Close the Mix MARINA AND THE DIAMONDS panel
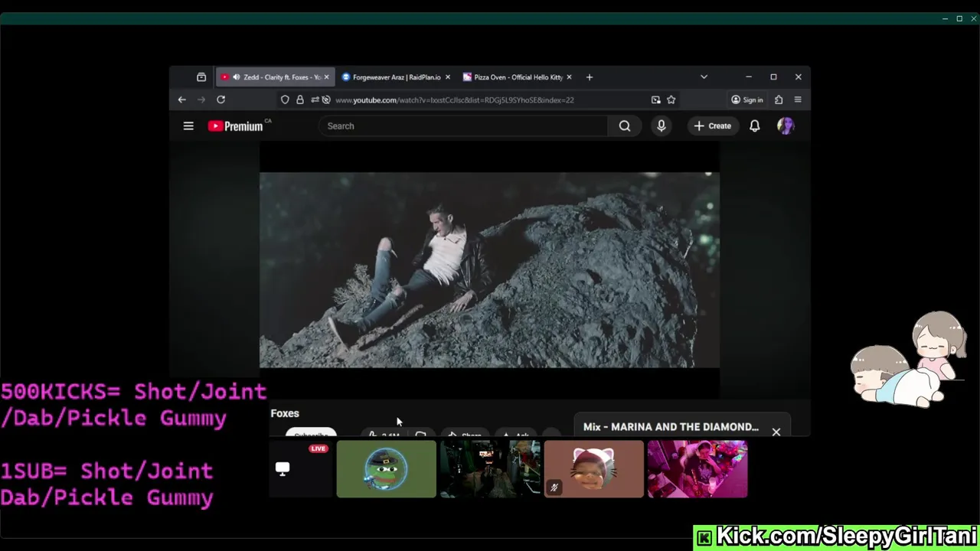Viewport: 980px width, 551px height. tap(776, 432)
